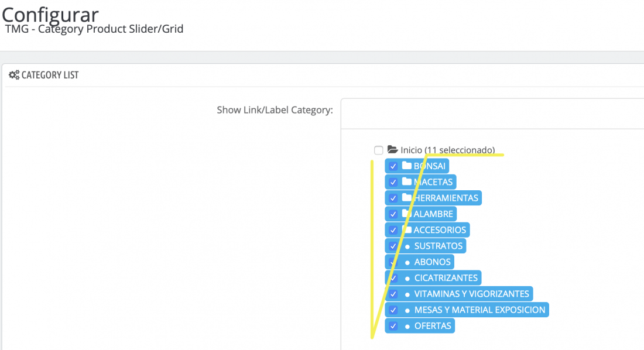
Task: Click the folder icon of MACETAS
Action: click(x=407, y=181)
